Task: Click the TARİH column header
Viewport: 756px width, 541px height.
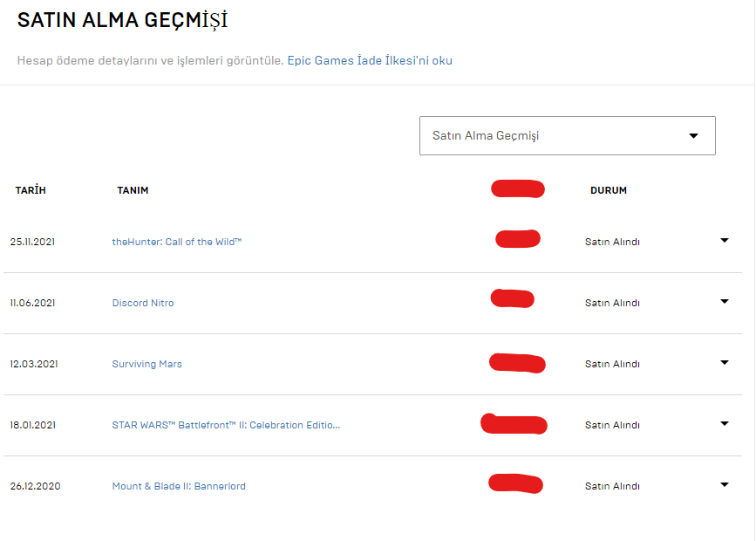Action: tap(31, 190)
